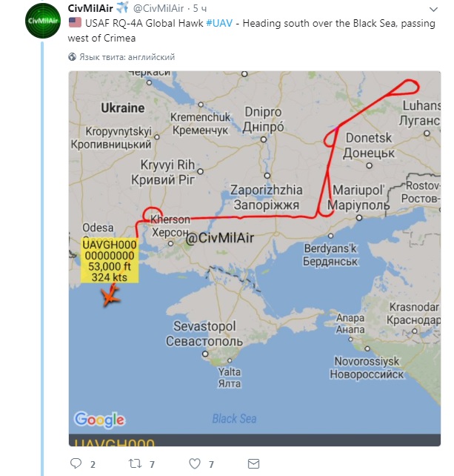Click the globe tweet language icon
The height and width of the screenshot is (476, 454).
(73, 56)
